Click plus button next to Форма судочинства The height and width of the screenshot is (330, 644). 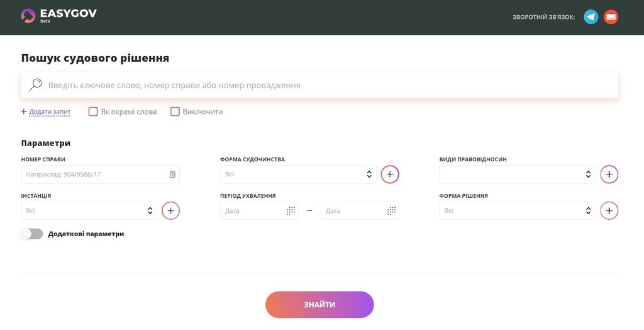[x=390, y=174]
